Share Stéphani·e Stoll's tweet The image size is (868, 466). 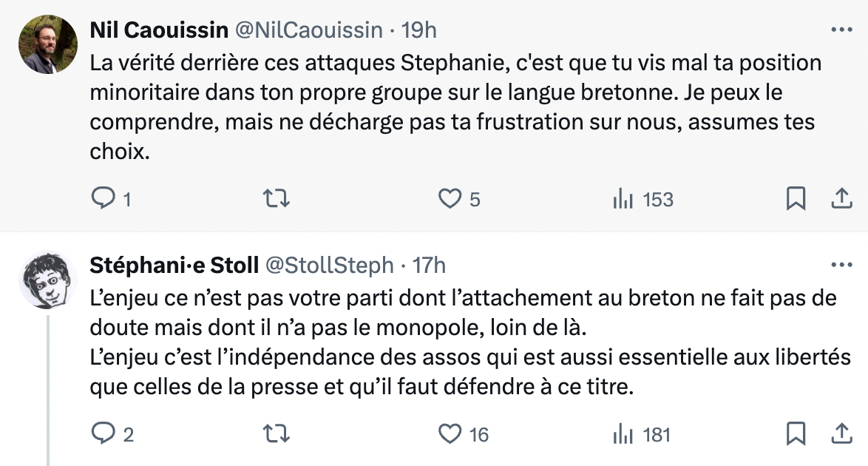[x=841, y=433]
